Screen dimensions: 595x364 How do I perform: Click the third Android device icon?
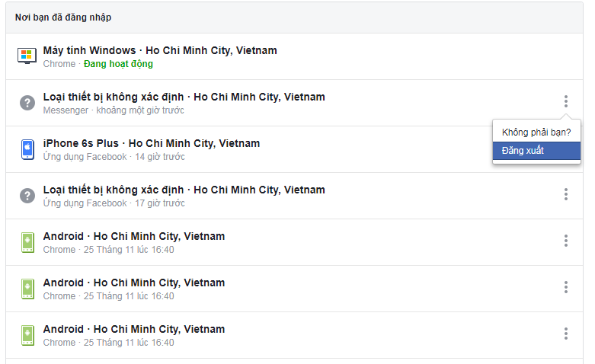tap(27, 335)
